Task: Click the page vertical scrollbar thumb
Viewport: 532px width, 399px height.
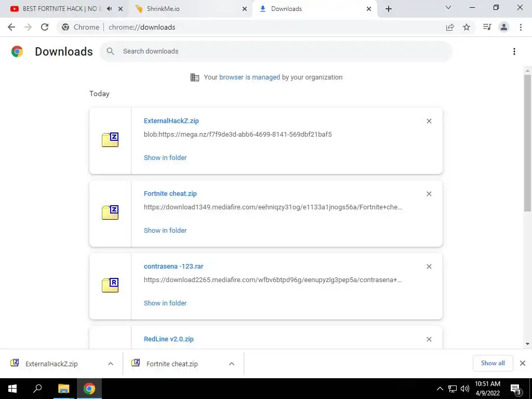Action: point(527,142)
